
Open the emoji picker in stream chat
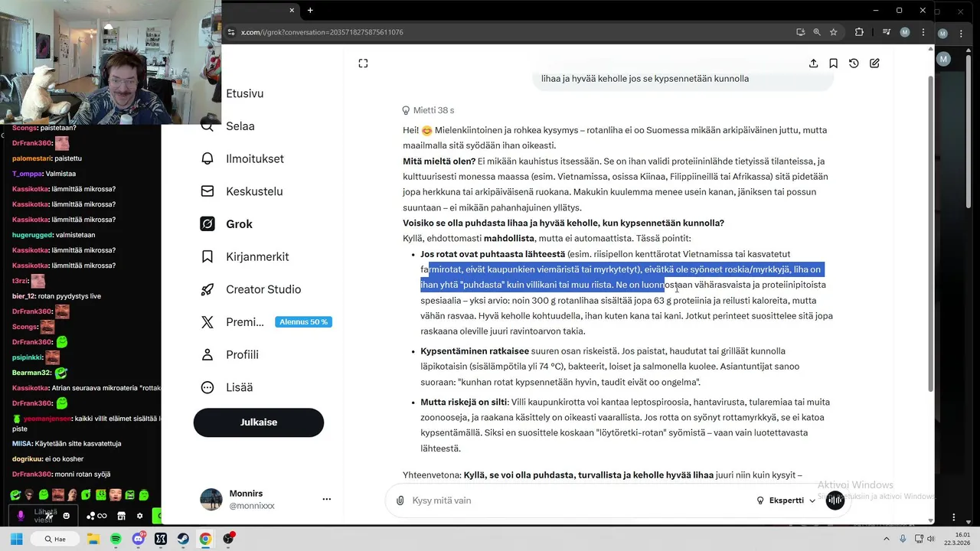[66, 516]
